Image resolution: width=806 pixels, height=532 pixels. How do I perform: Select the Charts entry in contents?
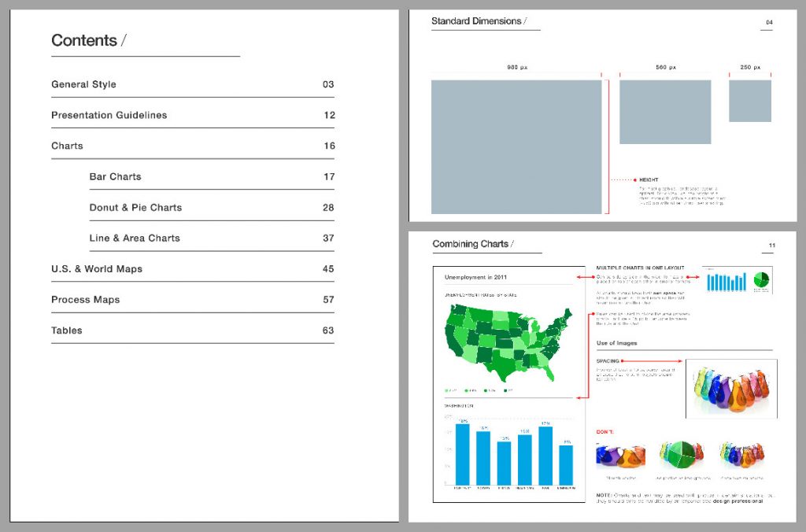67,146
